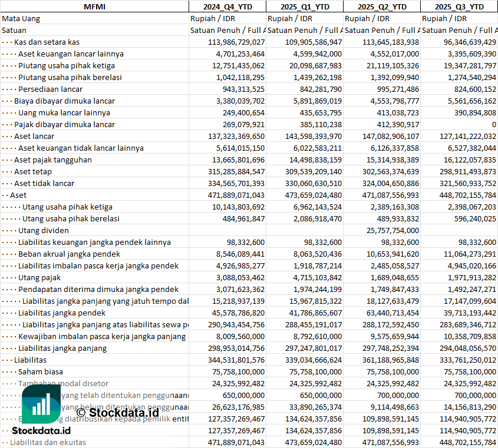Select the Liabilitas total row label
Viewport: 498px width, 448px height.
30,360
